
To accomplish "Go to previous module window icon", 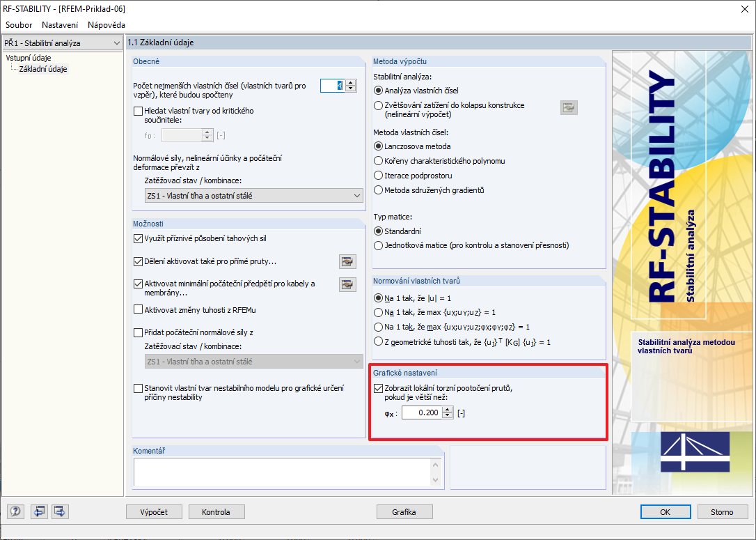I will coord(38,511).
